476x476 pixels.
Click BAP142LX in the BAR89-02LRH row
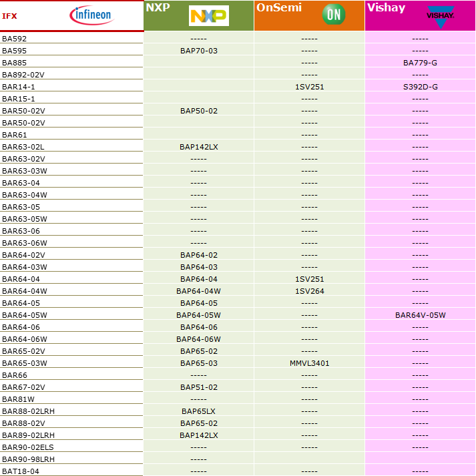pyautogui.click(x=199, y=435)
